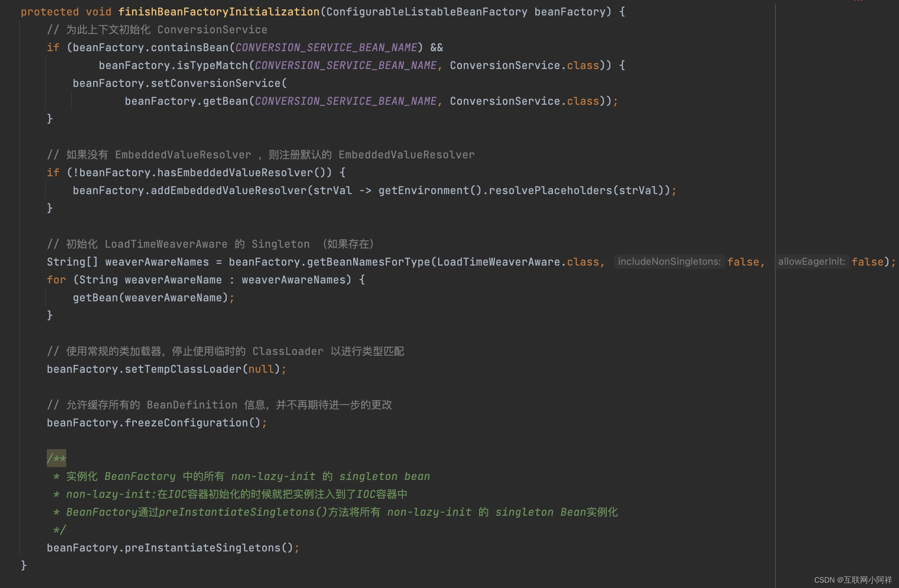Click the comment starting '如果没有 EmbeddedValueResolver'
899x588 pixels.
(x=261, y=155)
